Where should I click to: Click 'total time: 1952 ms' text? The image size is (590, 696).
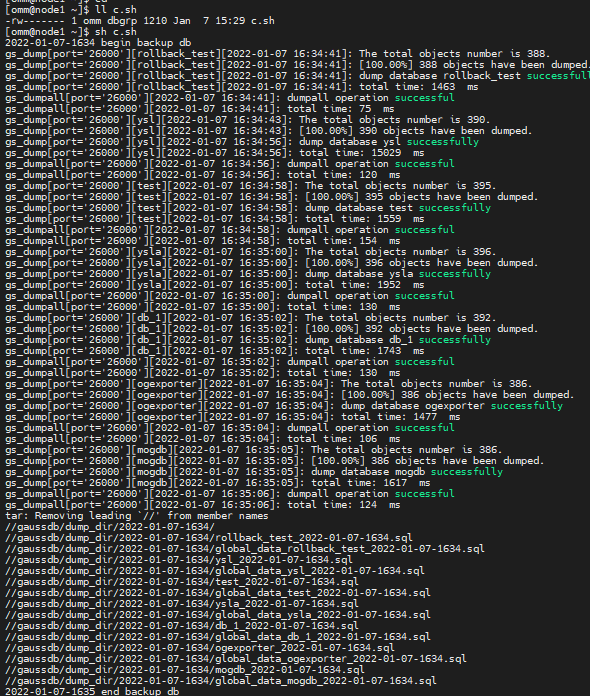coord(365,285)
